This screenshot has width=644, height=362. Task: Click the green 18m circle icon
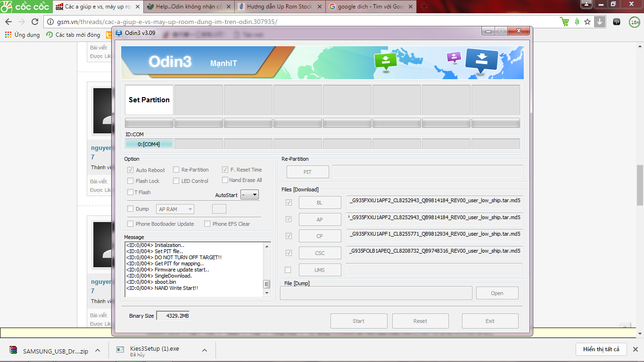point(635,22)
